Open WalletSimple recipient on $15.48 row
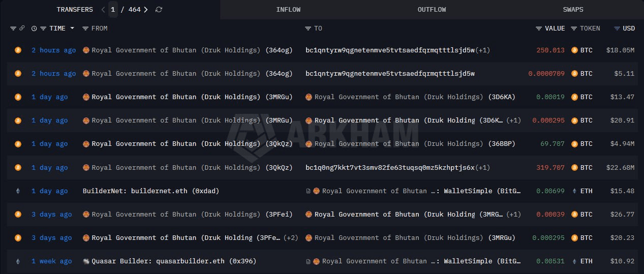 click(x=421, y=191)
